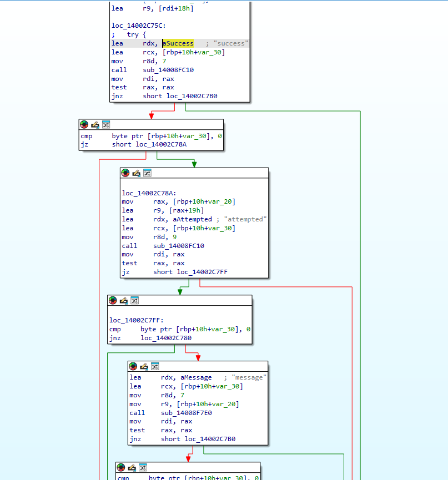Click pencil icon on the aMessage block

(x=144, y=366)
